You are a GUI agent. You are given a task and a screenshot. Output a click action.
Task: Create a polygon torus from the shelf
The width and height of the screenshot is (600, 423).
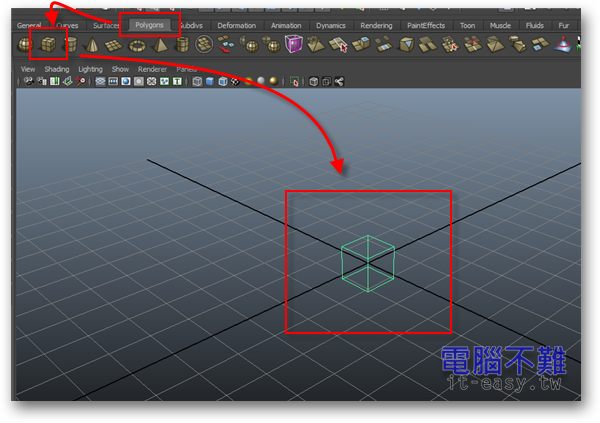137,44
